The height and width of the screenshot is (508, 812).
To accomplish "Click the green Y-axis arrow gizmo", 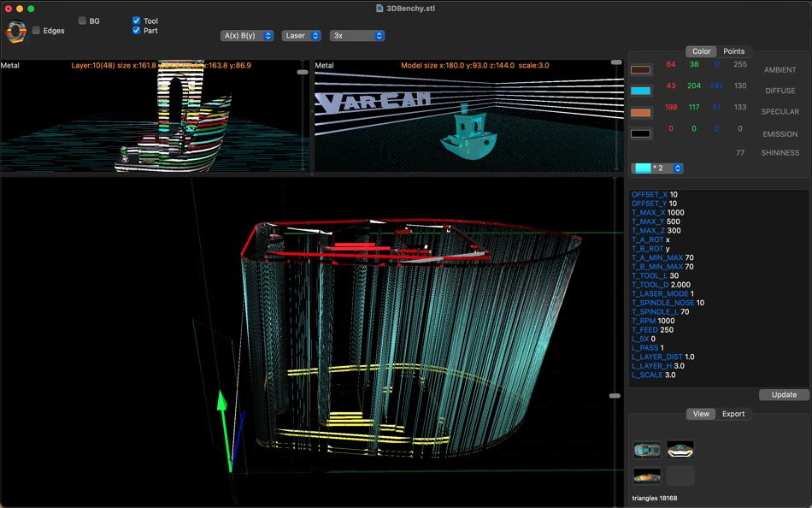I will pyautogui.click(x=224, y=430).
